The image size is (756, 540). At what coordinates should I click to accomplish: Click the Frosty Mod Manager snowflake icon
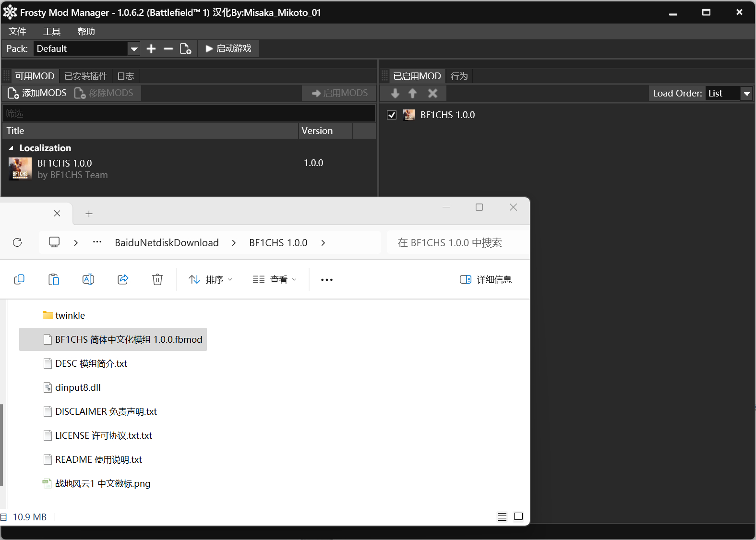(10, 12)
